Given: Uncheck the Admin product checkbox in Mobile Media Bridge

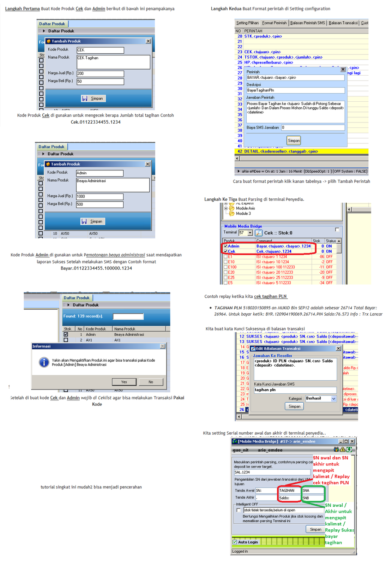Looking at the screenshot, I should (x=225, y=246).
